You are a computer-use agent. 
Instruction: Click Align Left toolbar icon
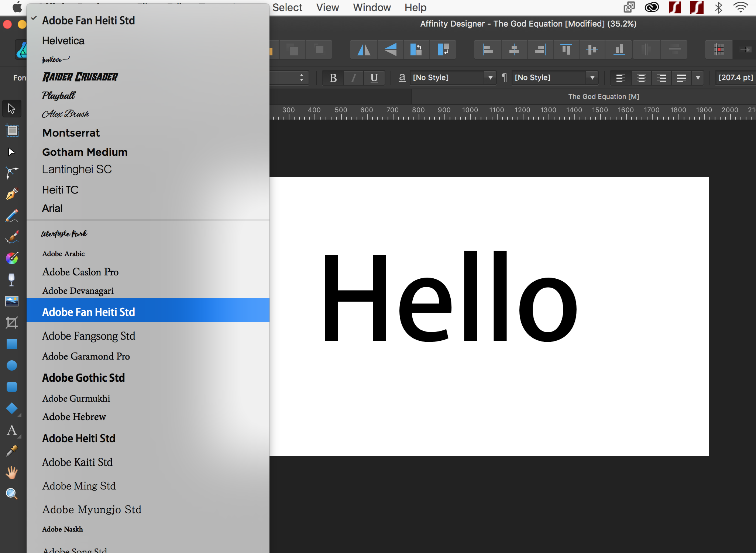(488, 49)
